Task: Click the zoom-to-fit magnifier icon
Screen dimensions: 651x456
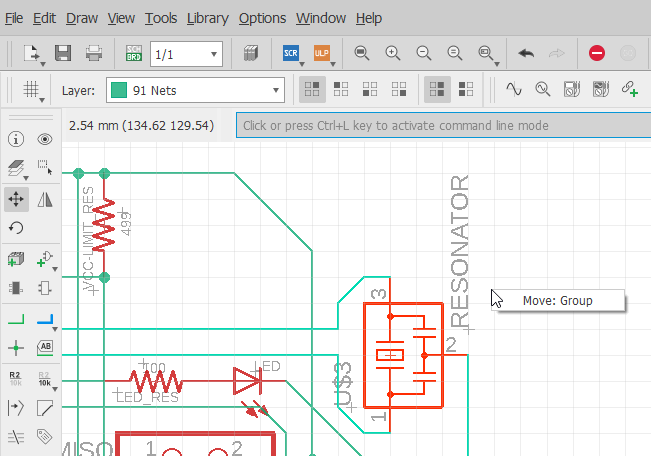Action: (362, 53)
